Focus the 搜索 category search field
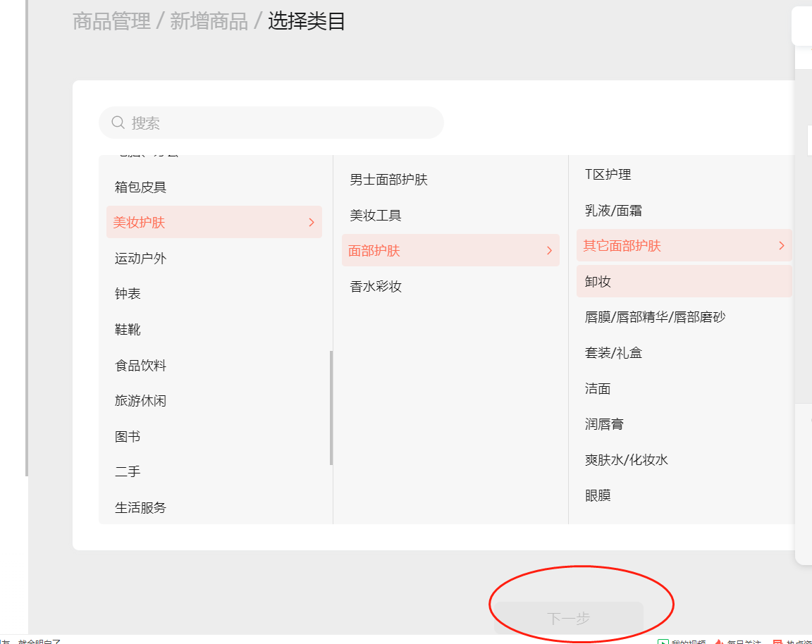This screenshot has height=644, width=812. 271,123
